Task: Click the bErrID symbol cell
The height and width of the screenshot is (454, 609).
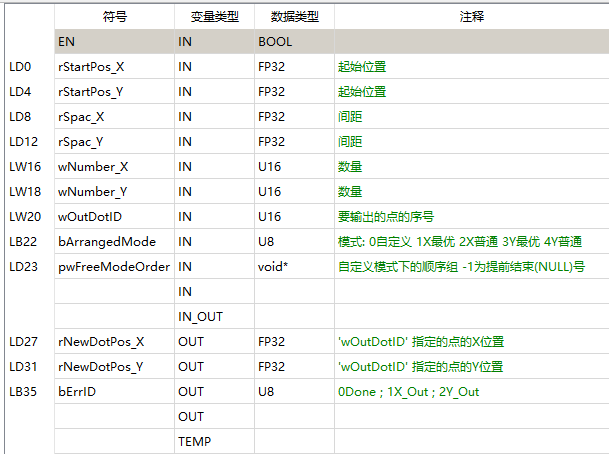Action: [x=115, y=391]
